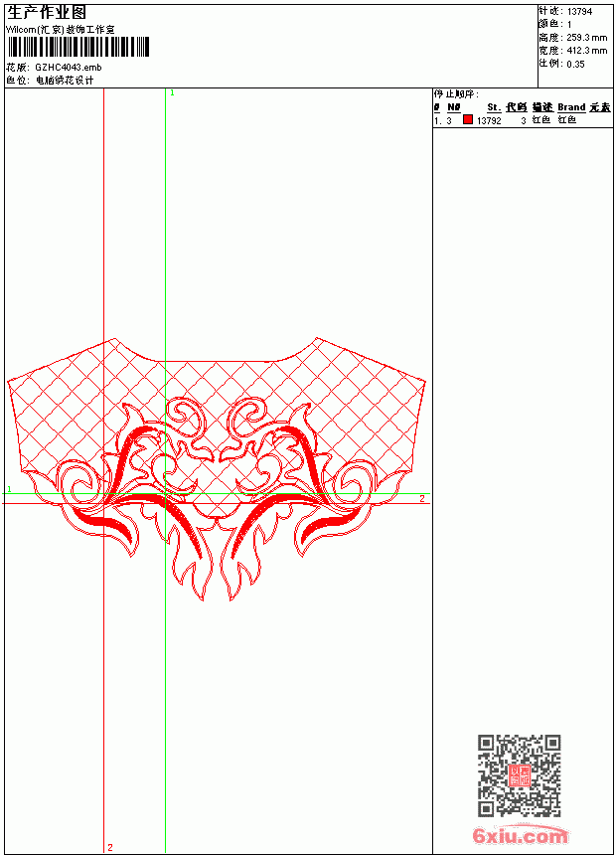Viewport: 616px width, 855px height.
Task: Click the green '1' label beside the horizontal guide
Action: (9, 489)
